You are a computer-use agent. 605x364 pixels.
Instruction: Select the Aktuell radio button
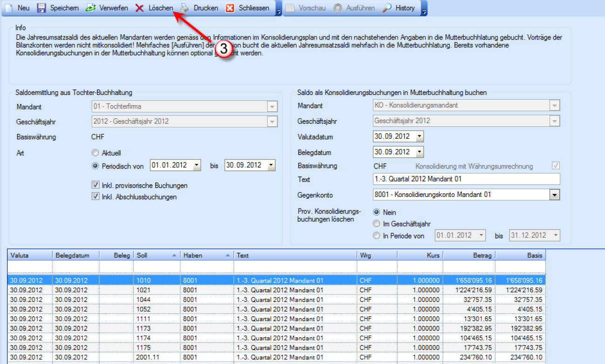[x=96, y=153]
